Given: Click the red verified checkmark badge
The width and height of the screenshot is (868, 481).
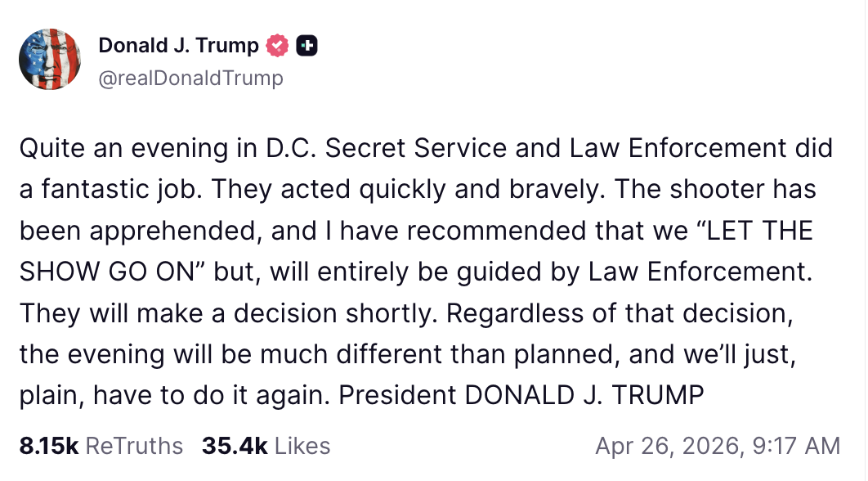Looking at the screenshot, I should pyautogui.click(x=278, y=46).
